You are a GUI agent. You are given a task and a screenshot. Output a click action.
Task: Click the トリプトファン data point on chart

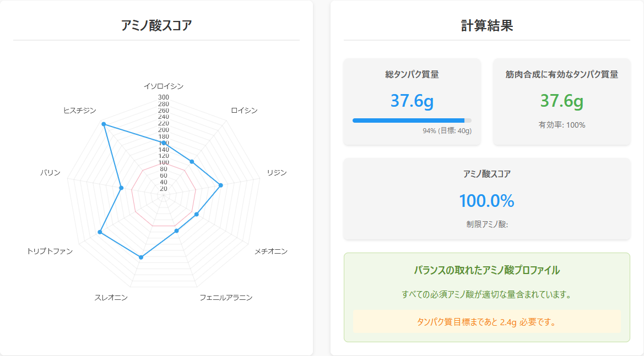[x=100, y=233]
